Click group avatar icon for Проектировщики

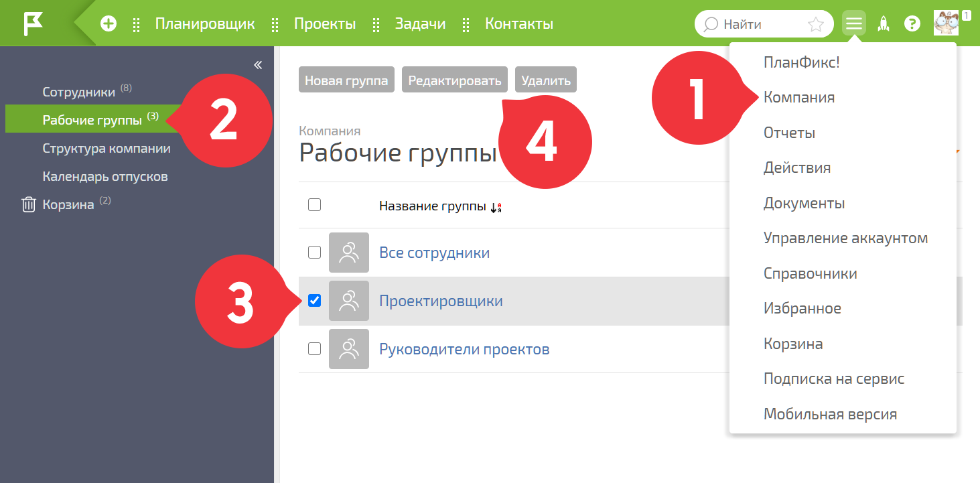(x=349, y=301)
